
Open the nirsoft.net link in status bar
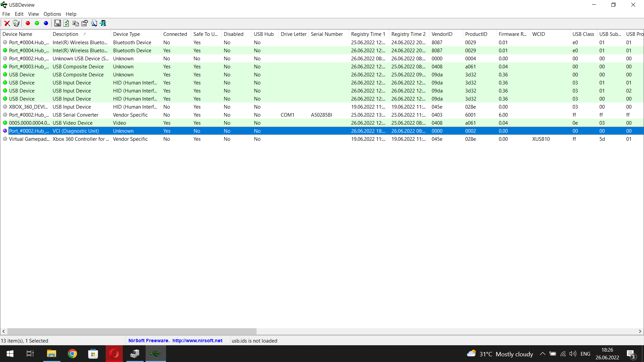197,341
